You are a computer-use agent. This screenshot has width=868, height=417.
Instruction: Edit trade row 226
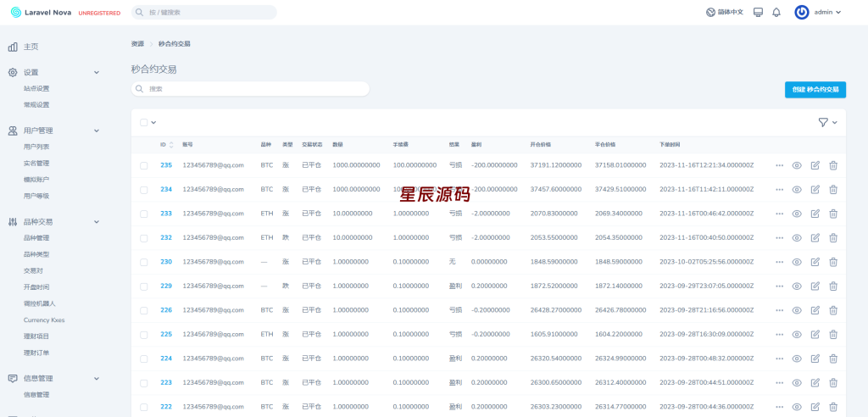point(815,310)
